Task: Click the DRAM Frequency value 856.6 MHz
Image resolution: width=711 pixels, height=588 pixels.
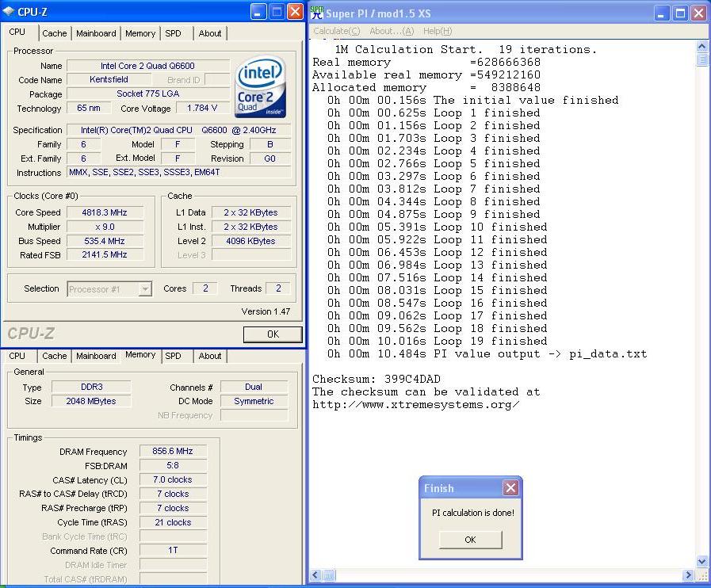Action: click(x=173, y=451)
